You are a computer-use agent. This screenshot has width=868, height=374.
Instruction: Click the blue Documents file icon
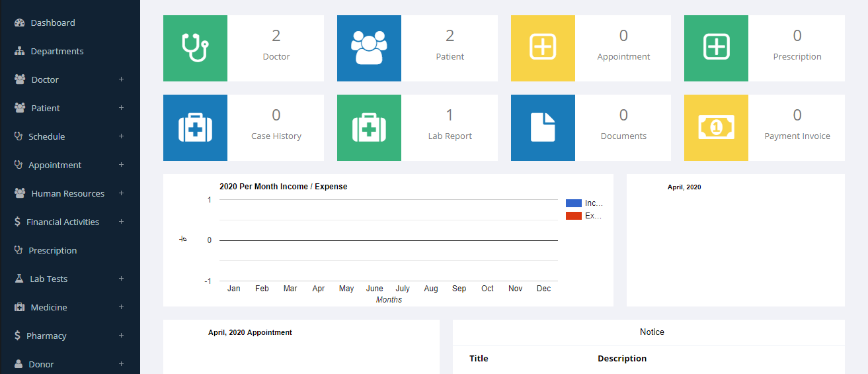543,128
